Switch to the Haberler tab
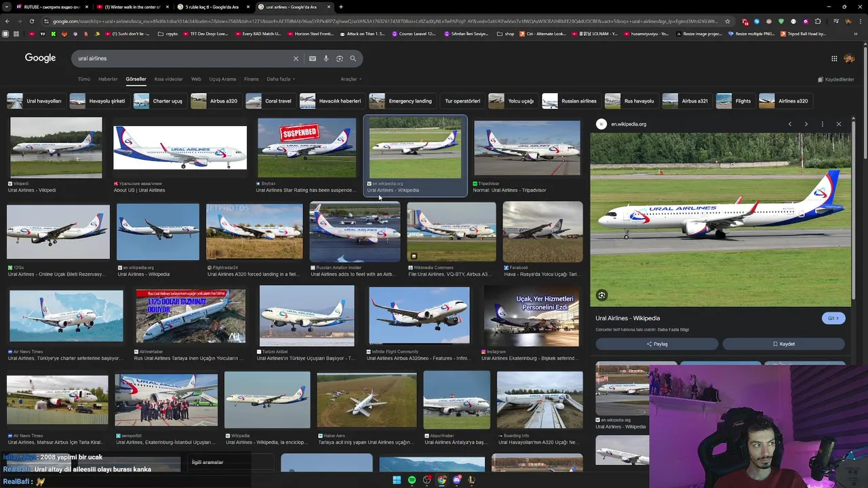Viewport: 868px width, 488px height. (108, 79)
